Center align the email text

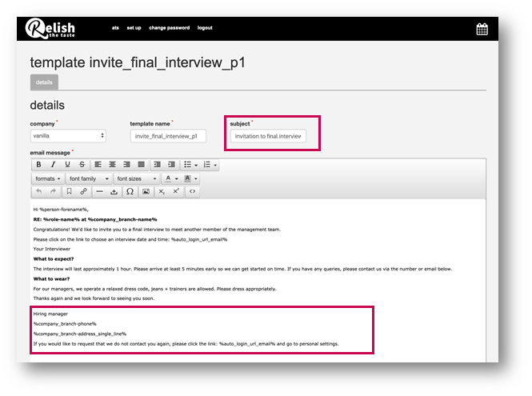112,165
